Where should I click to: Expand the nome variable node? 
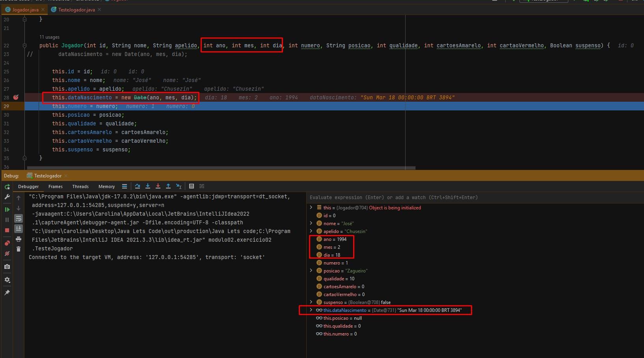tap(311, 223)
